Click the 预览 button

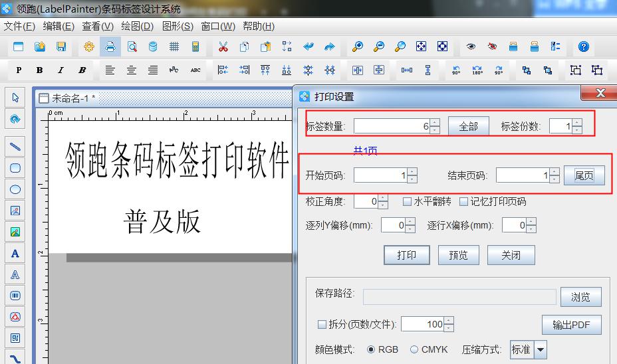click(x=458, y=255)
